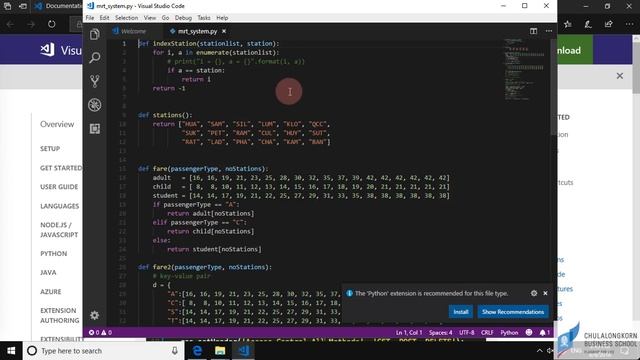The height and width of the screenshot is (360, 640).
Task: Click Ln 1, Col 1 in status bar
Action: [x=409, y=333]
